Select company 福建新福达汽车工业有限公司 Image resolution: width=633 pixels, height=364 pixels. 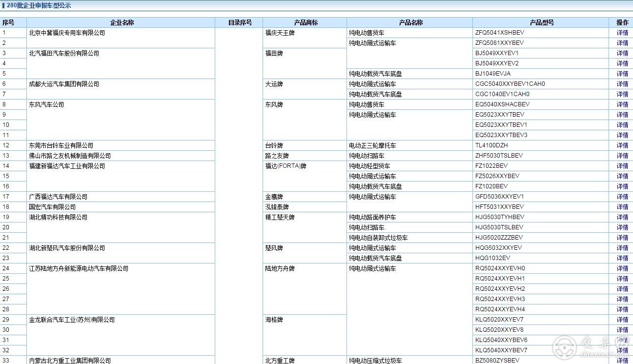pos(67,166)
